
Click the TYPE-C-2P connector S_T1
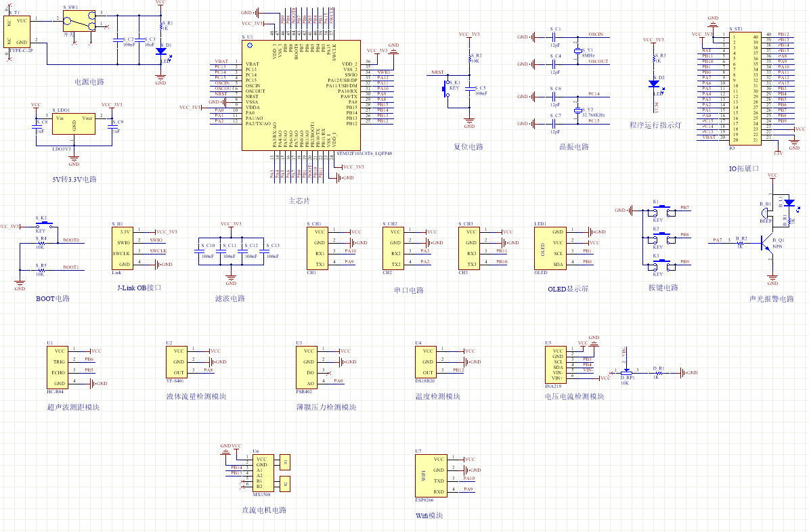[16, 32]
